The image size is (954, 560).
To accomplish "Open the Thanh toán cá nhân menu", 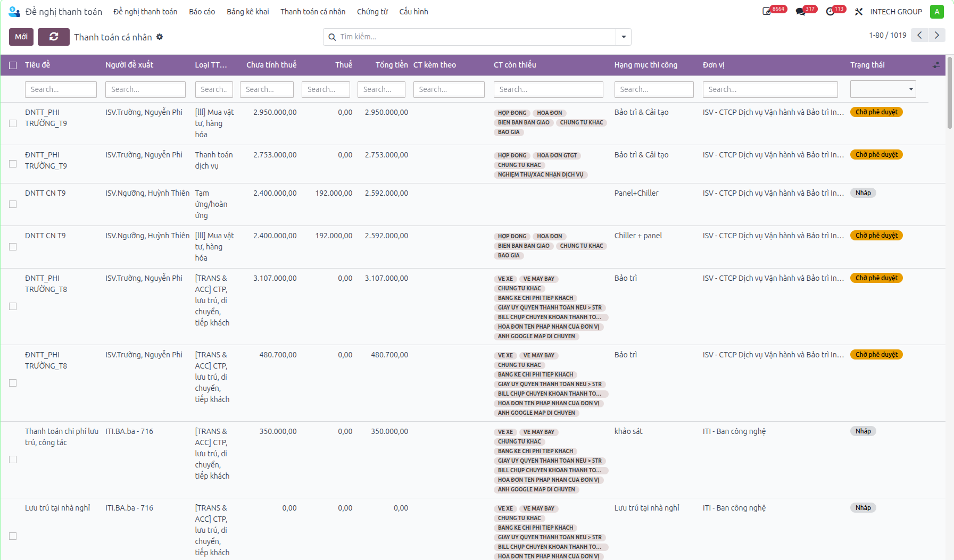I will (x=313, y=12).
